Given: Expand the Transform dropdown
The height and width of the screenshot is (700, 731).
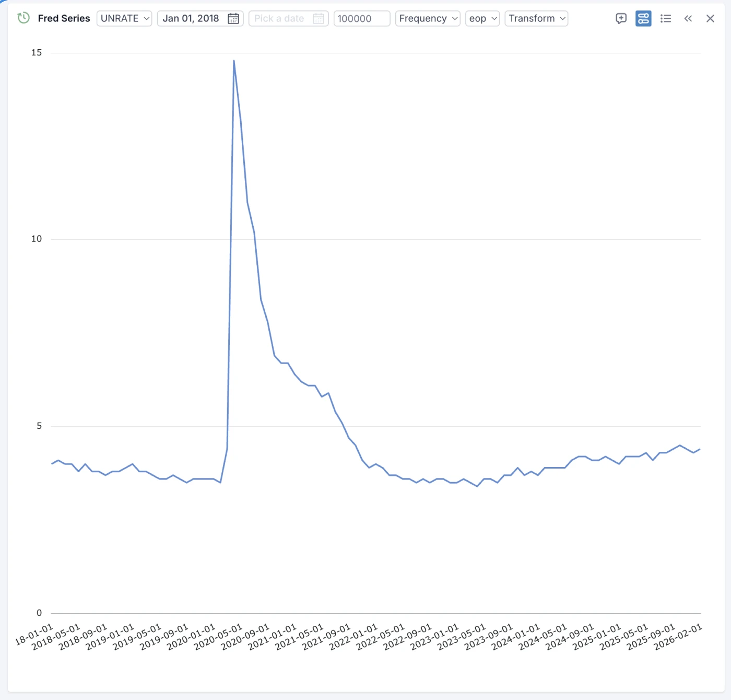Looking at the screenshot, I should (x=536, y=19).
